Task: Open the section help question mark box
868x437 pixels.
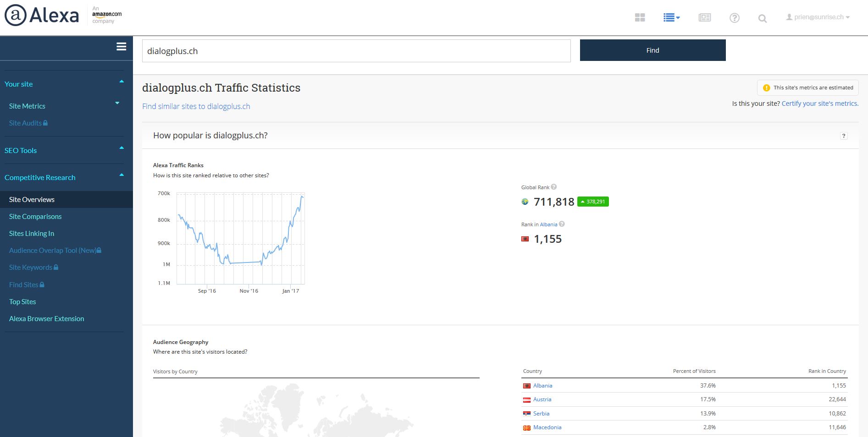Action: coord(843,136)
